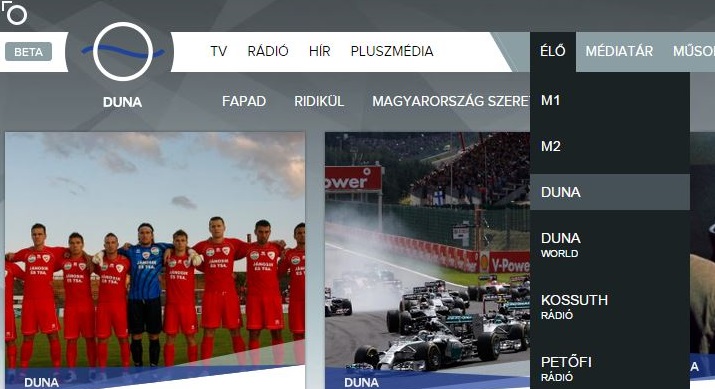Select highlighted DUNA live stream entry
The height and width of the screenshot is (389, 715).
tap(610, 192)
